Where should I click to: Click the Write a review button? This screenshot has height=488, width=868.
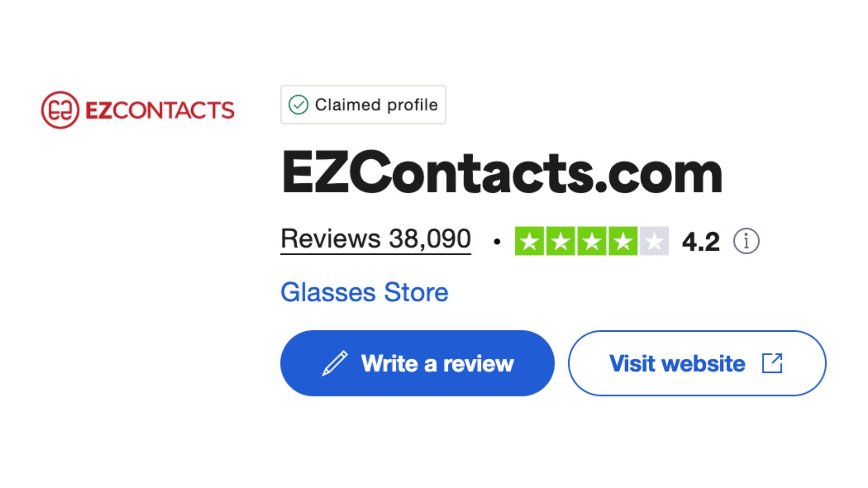click(x=417, y=363)
